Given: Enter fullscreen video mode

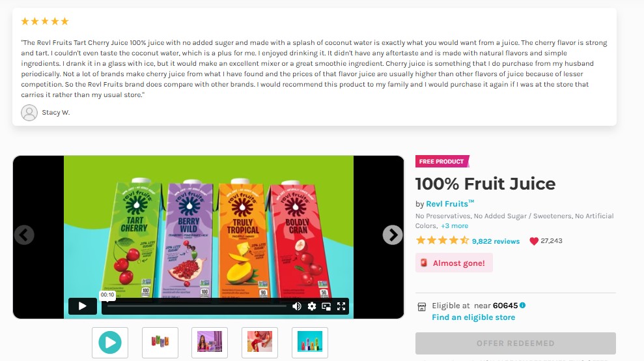Looking at the screenshot, I should (x=341, y=306).
